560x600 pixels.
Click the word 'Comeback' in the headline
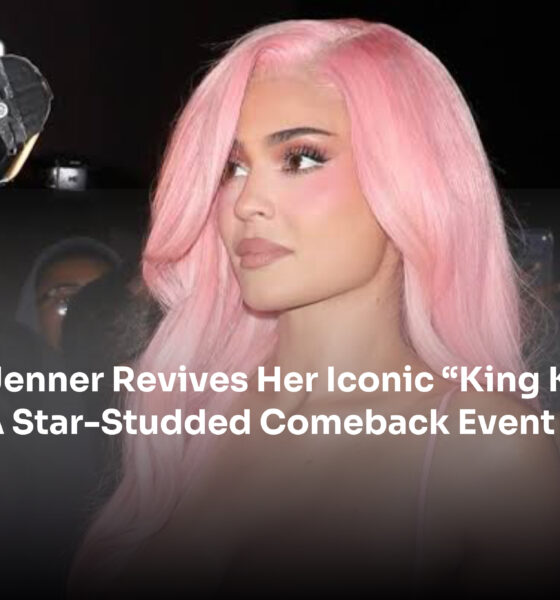coord(354,422)
